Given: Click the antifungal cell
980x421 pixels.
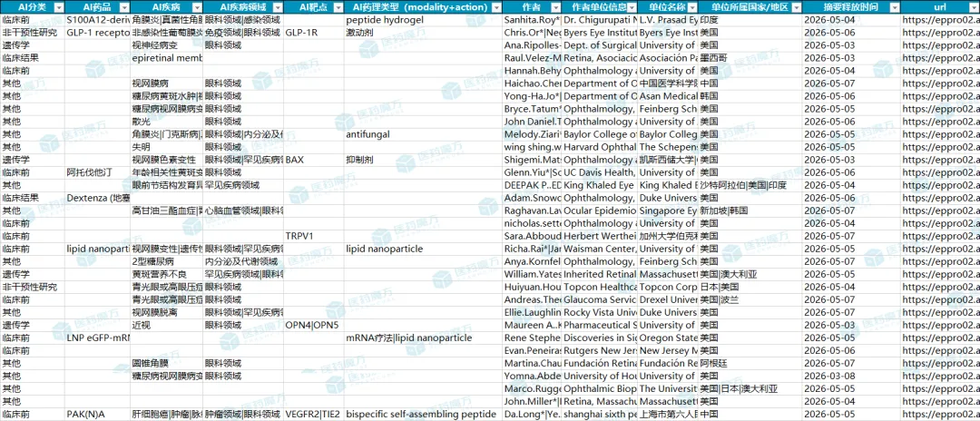Looking at the screenshot, I should tap(423, 134).
